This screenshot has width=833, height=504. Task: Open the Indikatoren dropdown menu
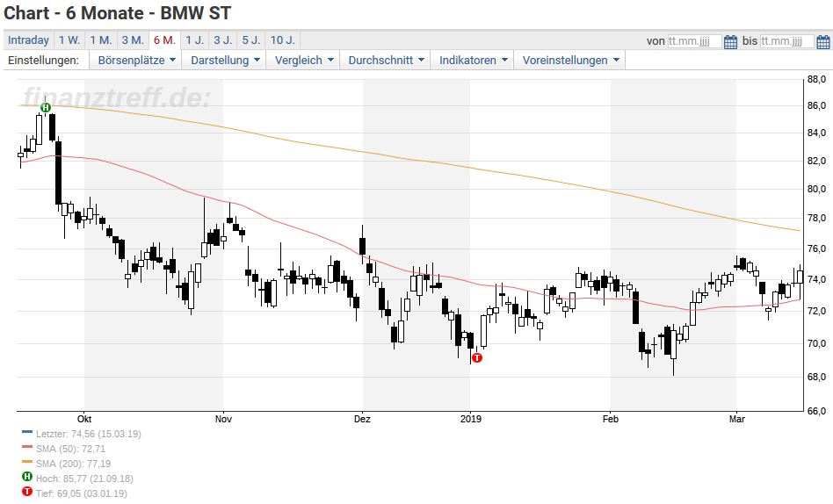point(473,60)
